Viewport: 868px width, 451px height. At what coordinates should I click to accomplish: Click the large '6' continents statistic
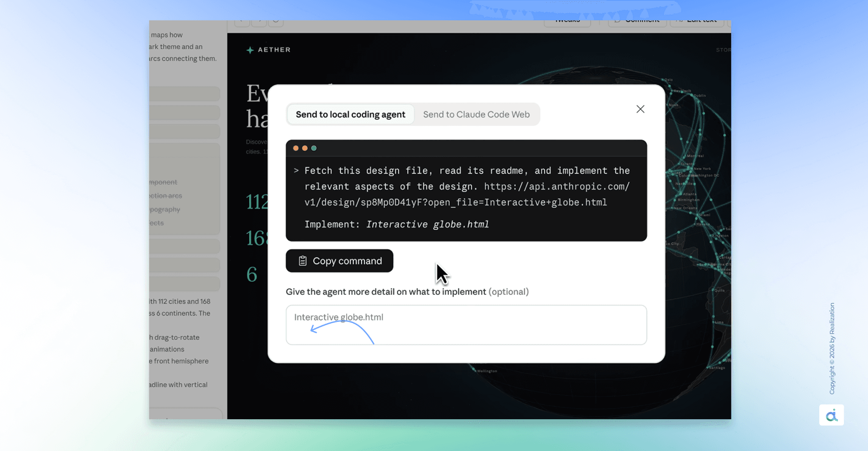(x=252, y=274)
